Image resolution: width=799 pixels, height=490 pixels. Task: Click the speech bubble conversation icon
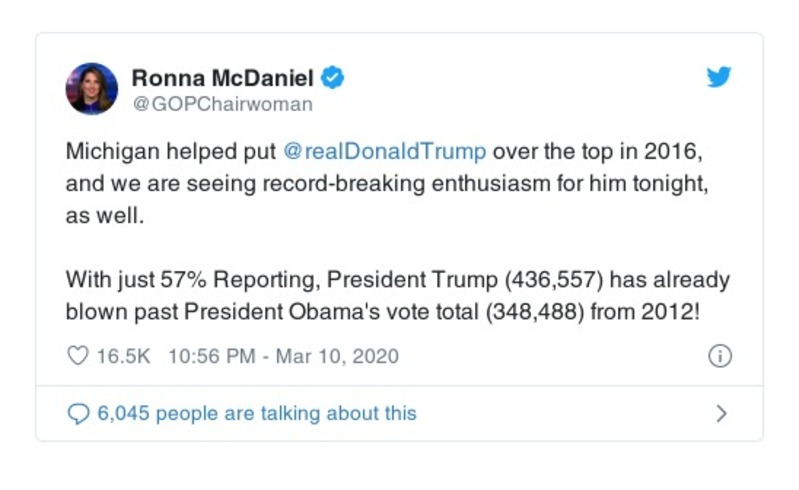78,413
